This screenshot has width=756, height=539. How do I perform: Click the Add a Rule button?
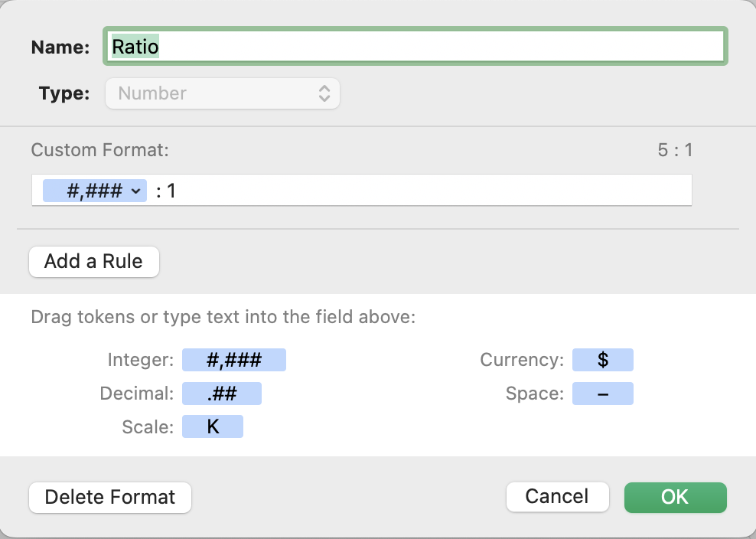click(93, 261)
